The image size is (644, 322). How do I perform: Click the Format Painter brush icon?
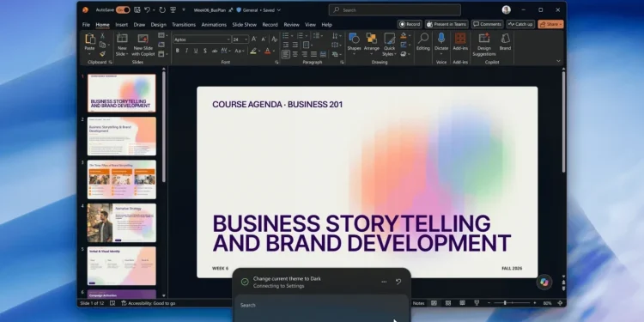pyautogui.click(x=103, y=54)
